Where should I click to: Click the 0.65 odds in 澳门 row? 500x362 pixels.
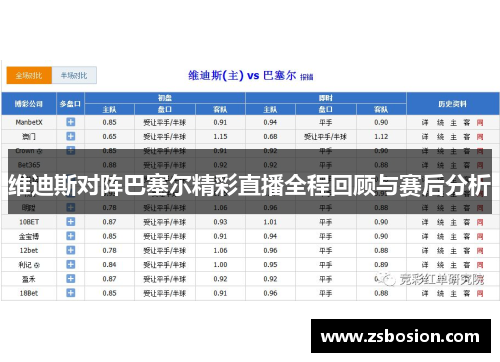(x=109, y=137)
